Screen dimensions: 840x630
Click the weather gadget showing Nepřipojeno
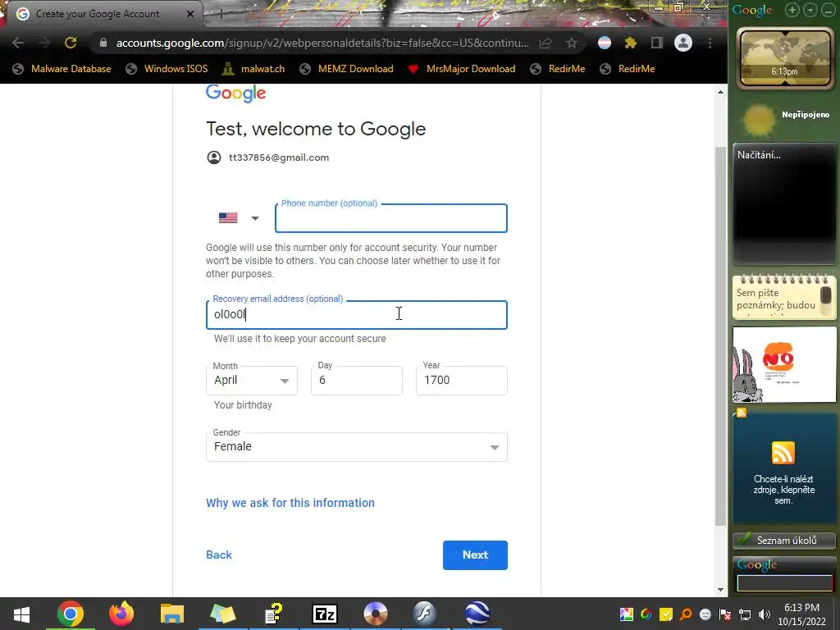(x=785, y=118)
